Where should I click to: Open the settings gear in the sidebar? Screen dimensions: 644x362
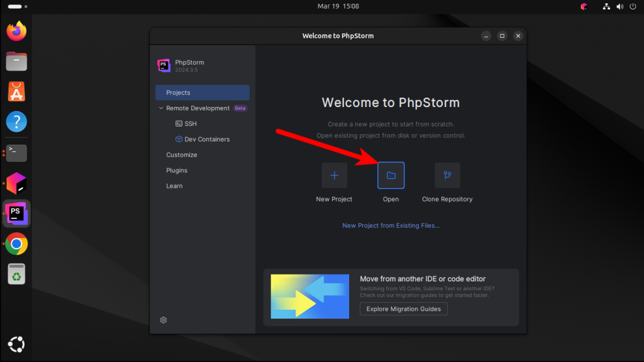(x=164, y=320)
